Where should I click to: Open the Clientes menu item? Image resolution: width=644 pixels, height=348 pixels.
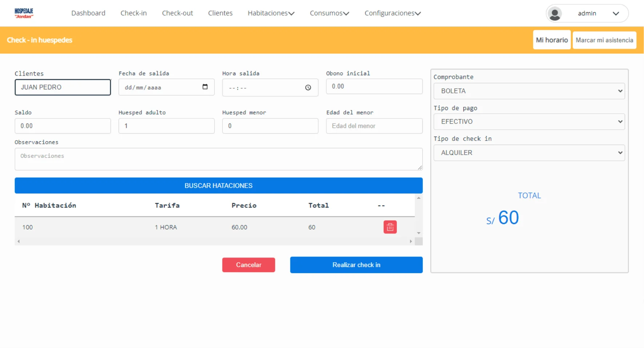pyautogui.click(x=220, y=13)
